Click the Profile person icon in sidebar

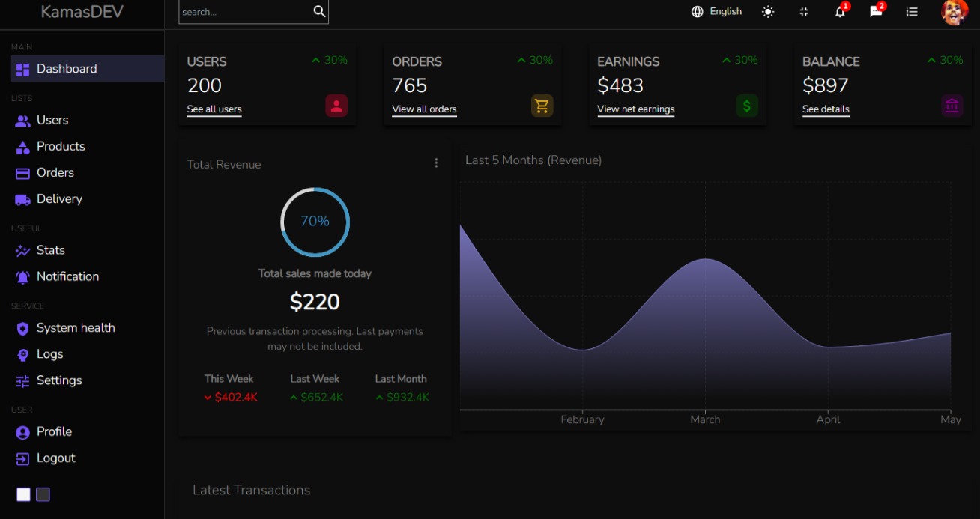tap(22, 432)
